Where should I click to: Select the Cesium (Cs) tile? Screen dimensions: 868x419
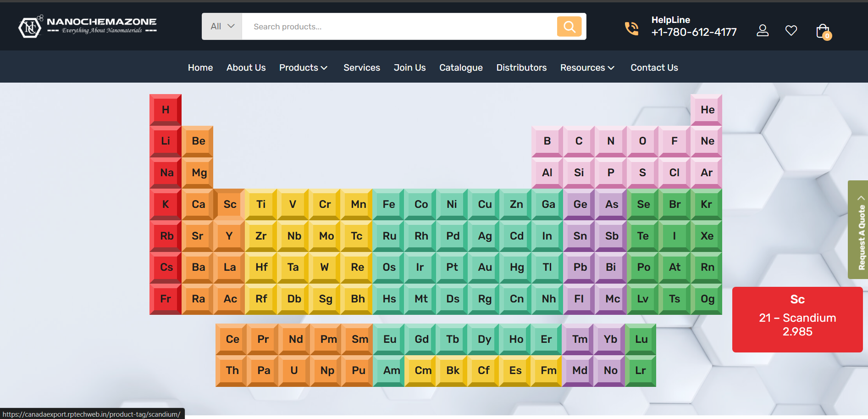pyautogui.click(x=166, y=268)
